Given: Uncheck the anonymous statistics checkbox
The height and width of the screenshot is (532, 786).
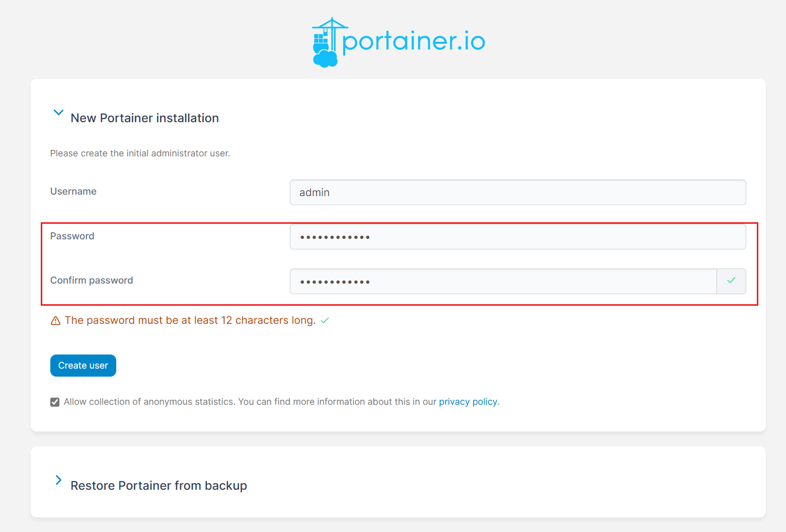Looking at the screenshot, I should click(55, 402).
